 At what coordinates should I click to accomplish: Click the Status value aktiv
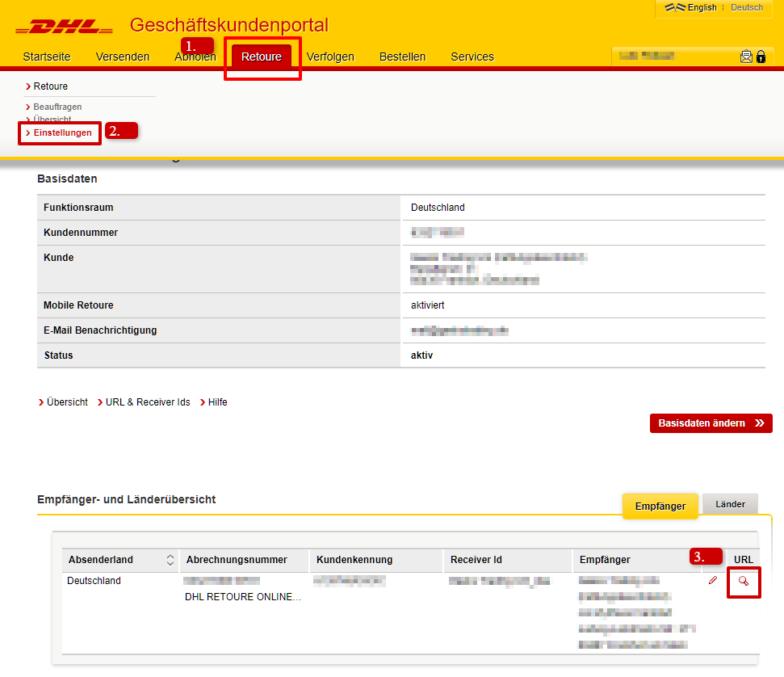click(x=422, y=355)
